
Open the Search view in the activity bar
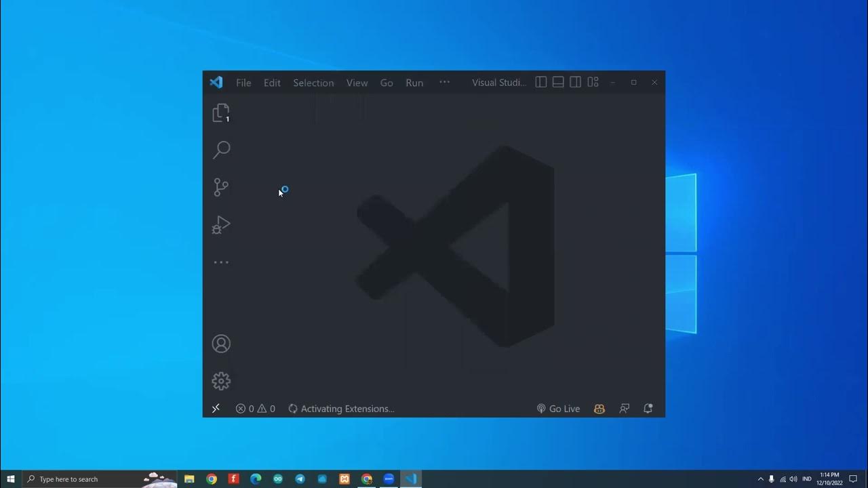pyautogui.click(x=221, y=150)
